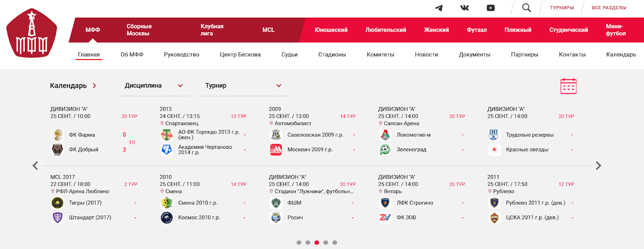
Task: Open the Пляжный section
Action: pyautogui.click(x=518, y=30)
